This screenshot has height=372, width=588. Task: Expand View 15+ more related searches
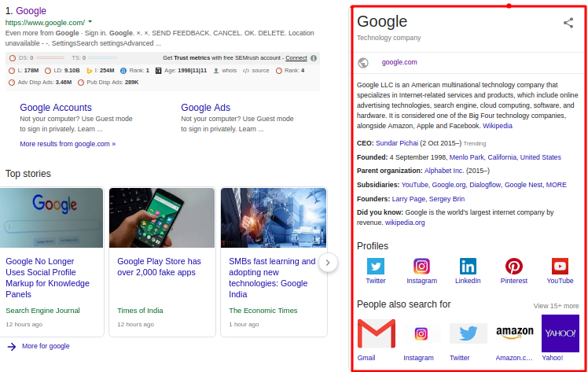pyautogui.click(x=556, y=306)
